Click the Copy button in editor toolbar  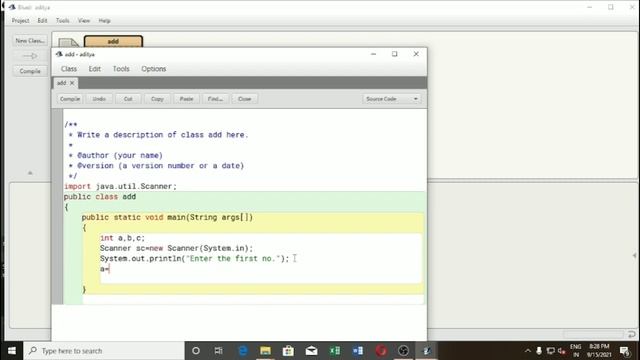pyautogui.click(x=157, y=99)
